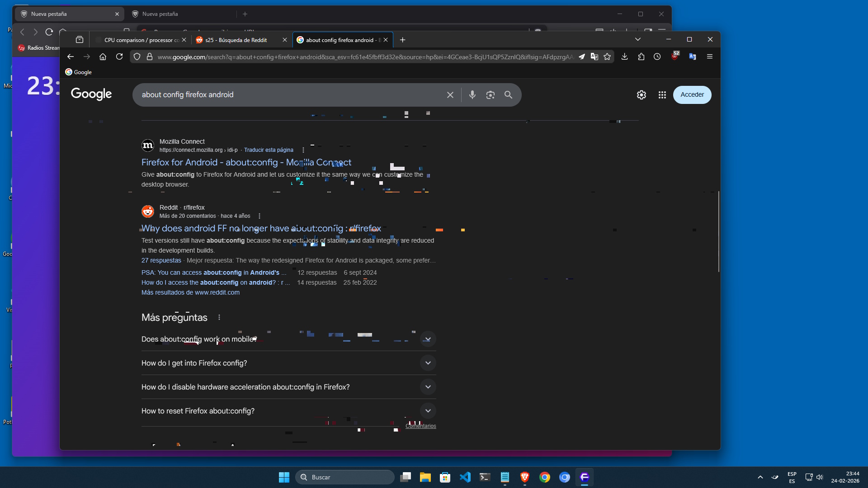Screen dimensions: 868x488
Task: Open the Google search settings gear
Action: (x=641, y=95)
